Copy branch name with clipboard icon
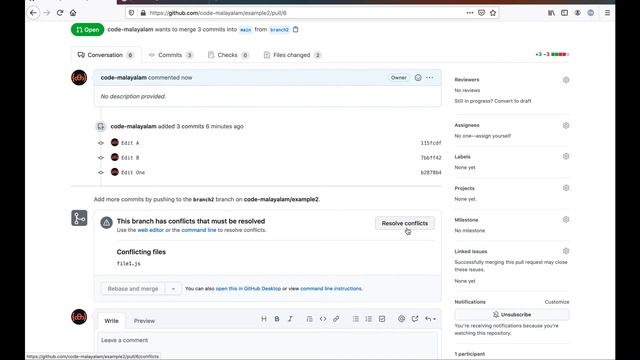Image resolution: width=640 pixels, height=360 pixels. tap(296, 29)
